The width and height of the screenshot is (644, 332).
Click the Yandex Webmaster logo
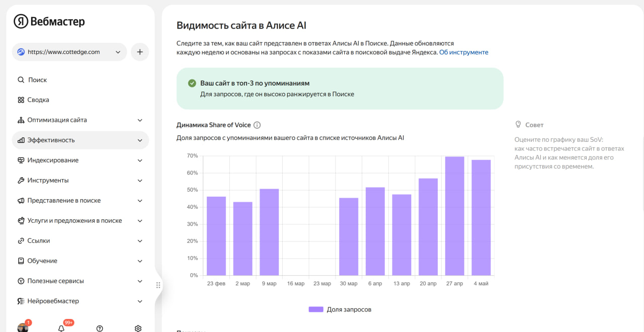pyautogui.click(x=49, y=22)
